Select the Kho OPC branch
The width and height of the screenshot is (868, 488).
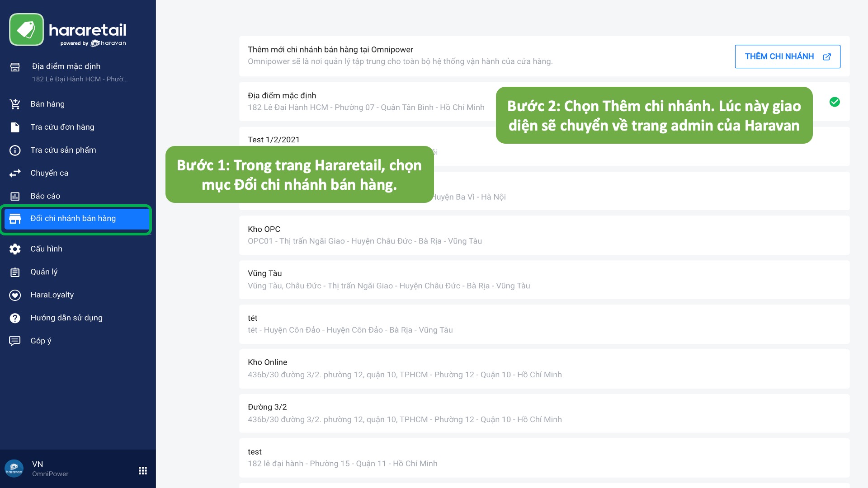tap(544, 235)
